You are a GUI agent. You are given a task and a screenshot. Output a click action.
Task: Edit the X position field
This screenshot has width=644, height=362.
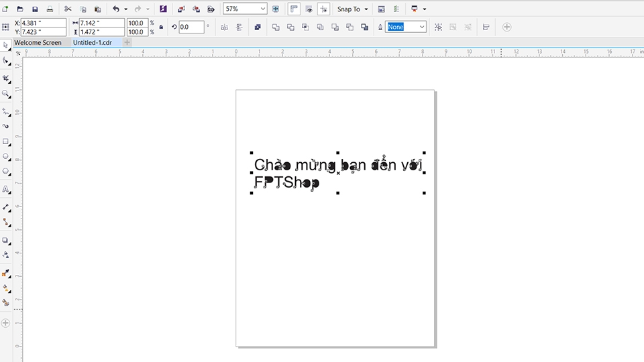coord(43,23)
